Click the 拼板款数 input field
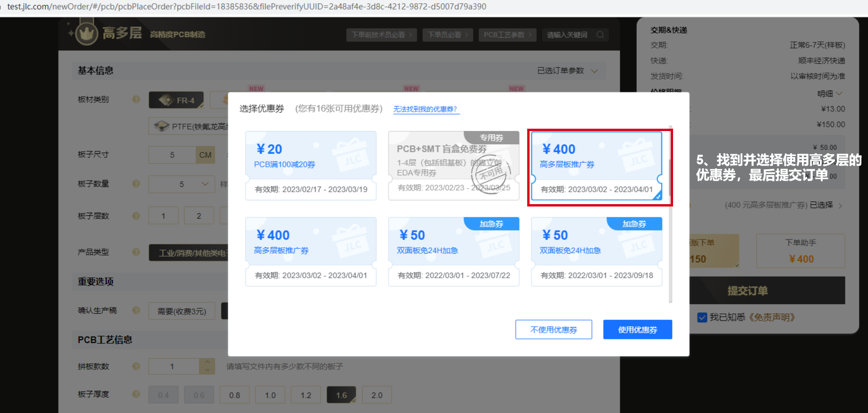This screenshot has width=868, height=413. [174, 366]
